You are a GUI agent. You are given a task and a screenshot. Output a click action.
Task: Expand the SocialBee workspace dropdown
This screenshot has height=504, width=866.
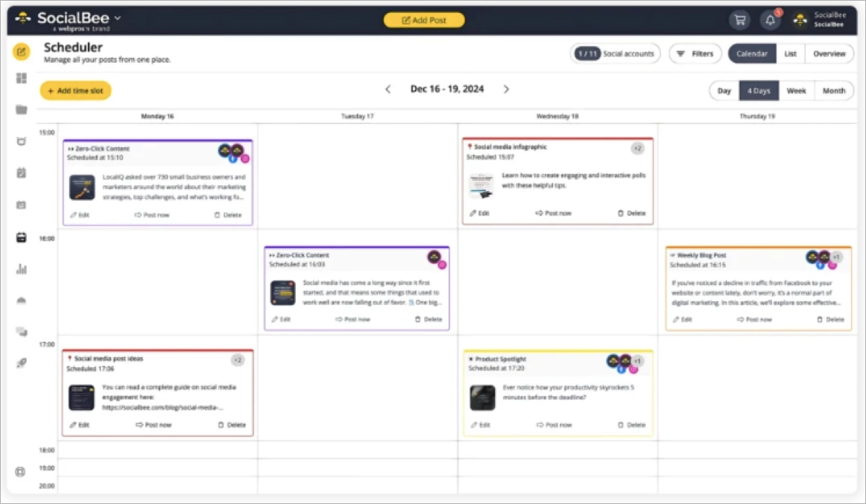(x=118, y=17)
